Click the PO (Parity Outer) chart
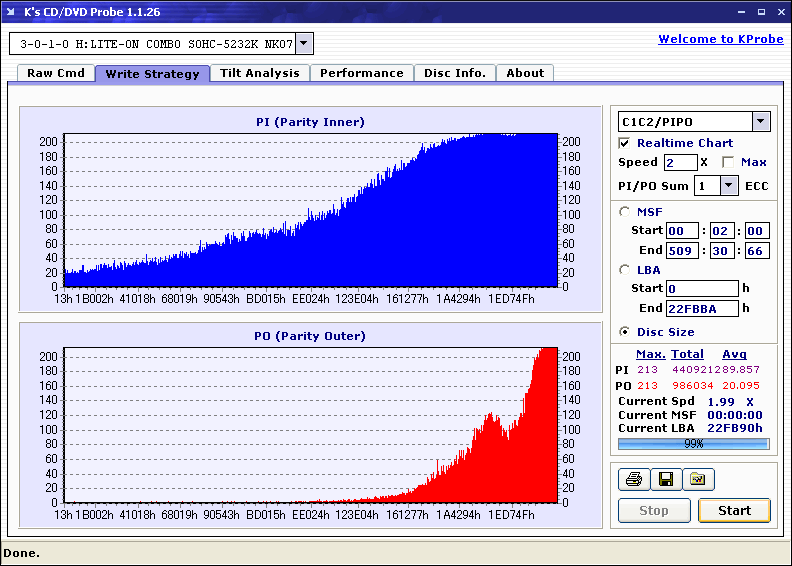Viewport: 792px width, 566px height. [311, 425]
